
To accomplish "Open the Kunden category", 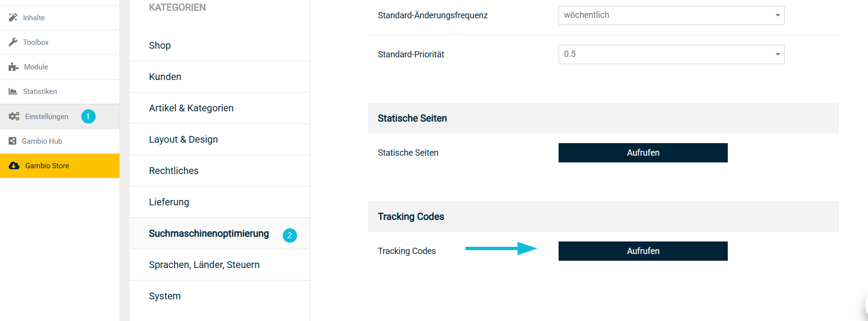I will (165, 76).
